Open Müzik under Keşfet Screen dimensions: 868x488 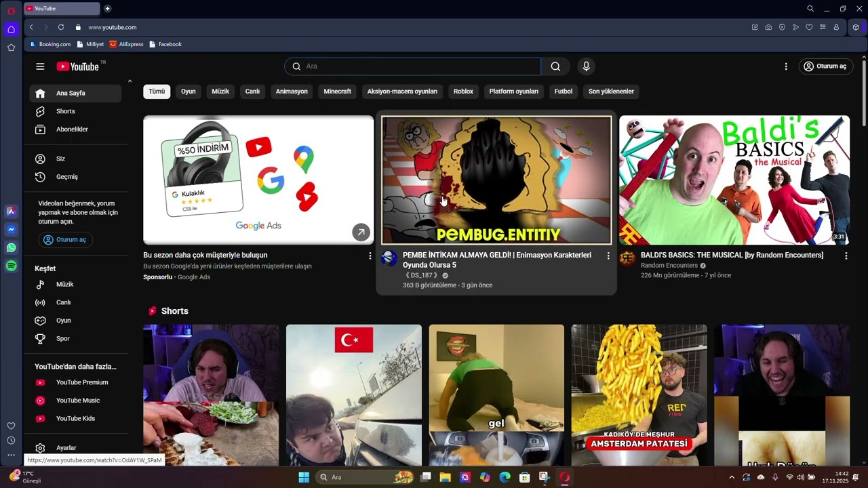[75, 285]
